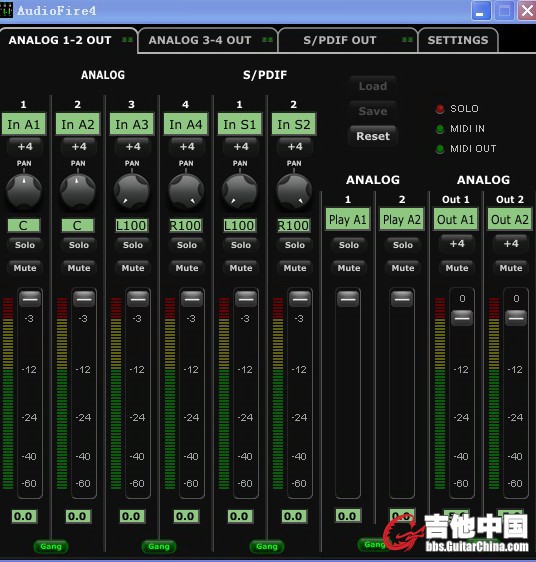Click the pan knob for In A3
This screenshot has width=536, height=562.
pos(132,191)
